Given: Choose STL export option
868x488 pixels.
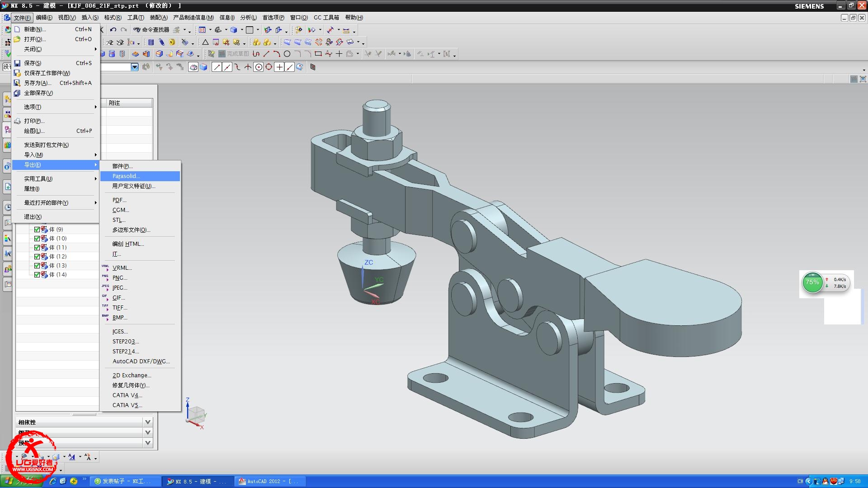Looking at the screenshot, I should [x=140, y=220].
